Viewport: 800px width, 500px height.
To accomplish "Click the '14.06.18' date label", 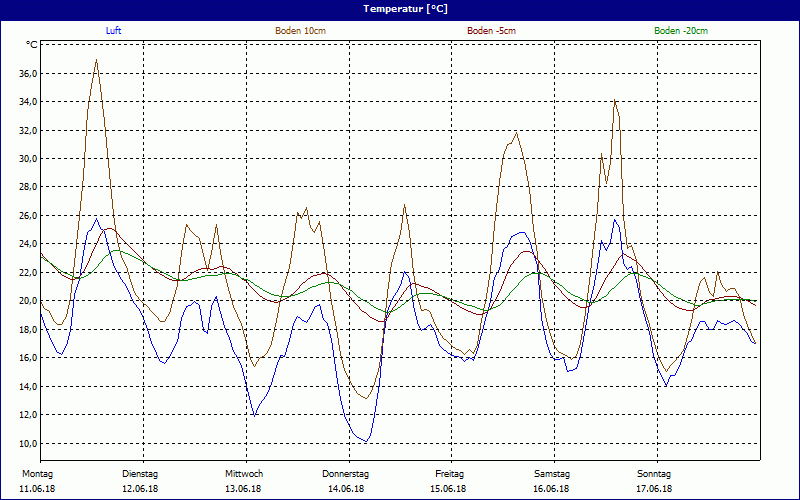I will 346,489.
